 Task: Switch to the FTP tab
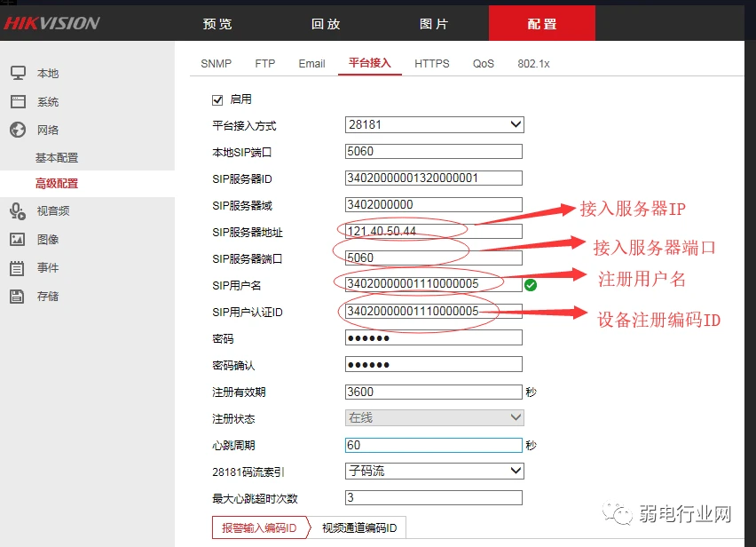pyautogui.click(x=264, y=63)
